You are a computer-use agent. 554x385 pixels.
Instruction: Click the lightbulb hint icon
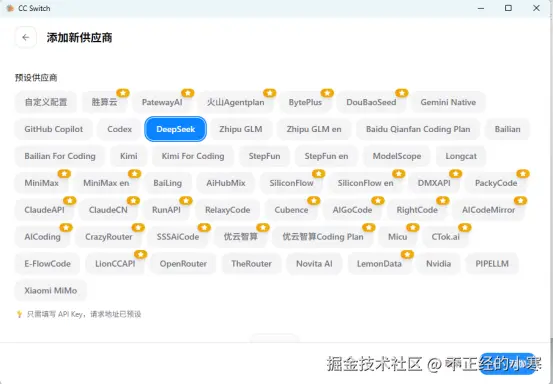(19, 314)
